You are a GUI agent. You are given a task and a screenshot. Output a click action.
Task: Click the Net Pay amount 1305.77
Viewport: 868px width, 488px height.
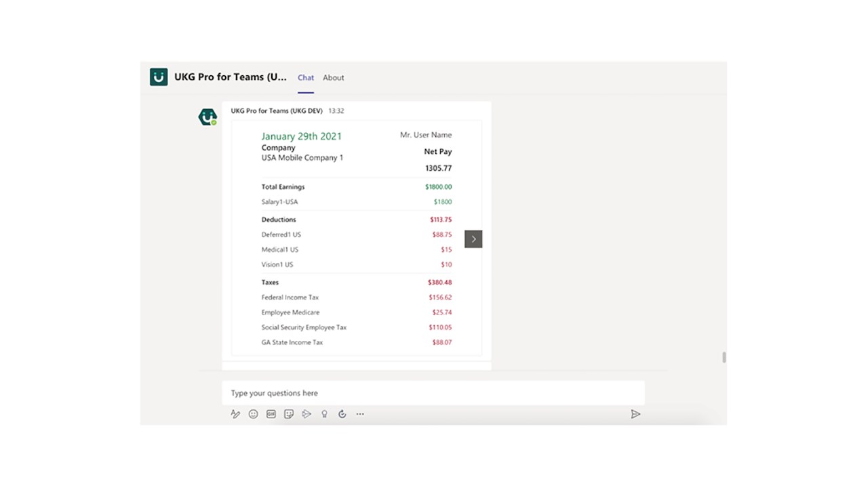(438, 168)
